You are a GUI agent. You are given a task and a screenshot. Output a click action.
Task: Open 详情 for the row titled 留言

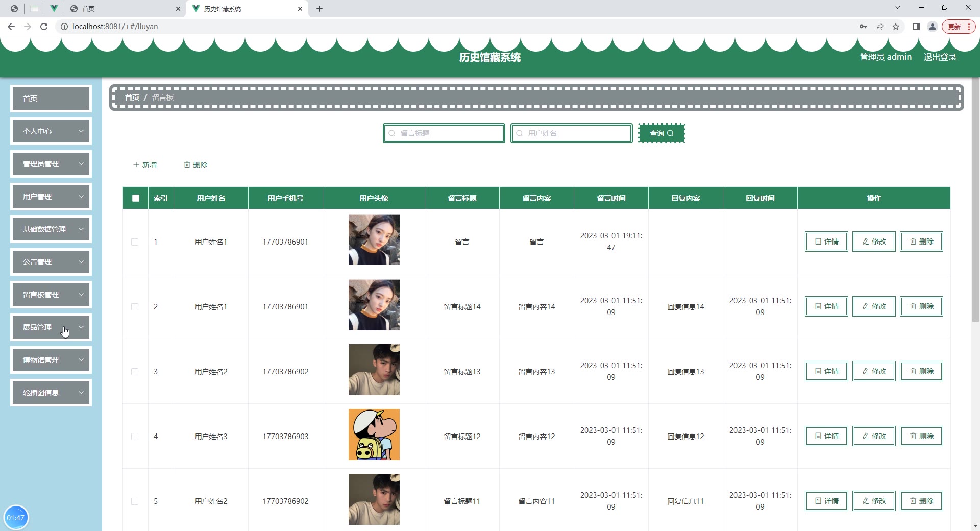826,242
